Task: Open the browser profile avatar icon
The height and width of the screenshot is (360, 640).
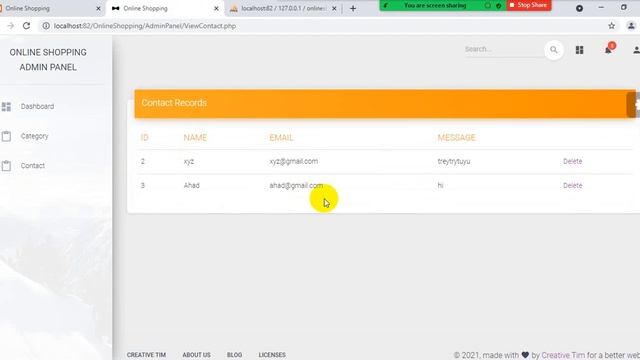Action: coord(631,26)
